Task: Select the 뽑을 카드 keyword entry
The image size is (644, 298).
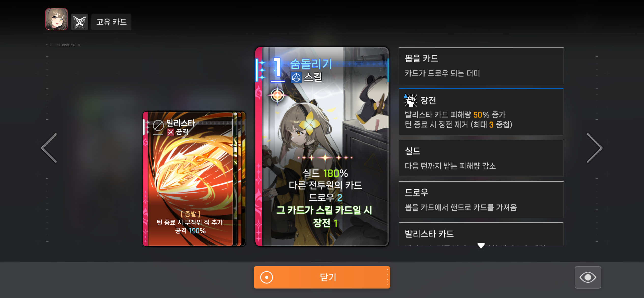Action: (x=481, y=65)
